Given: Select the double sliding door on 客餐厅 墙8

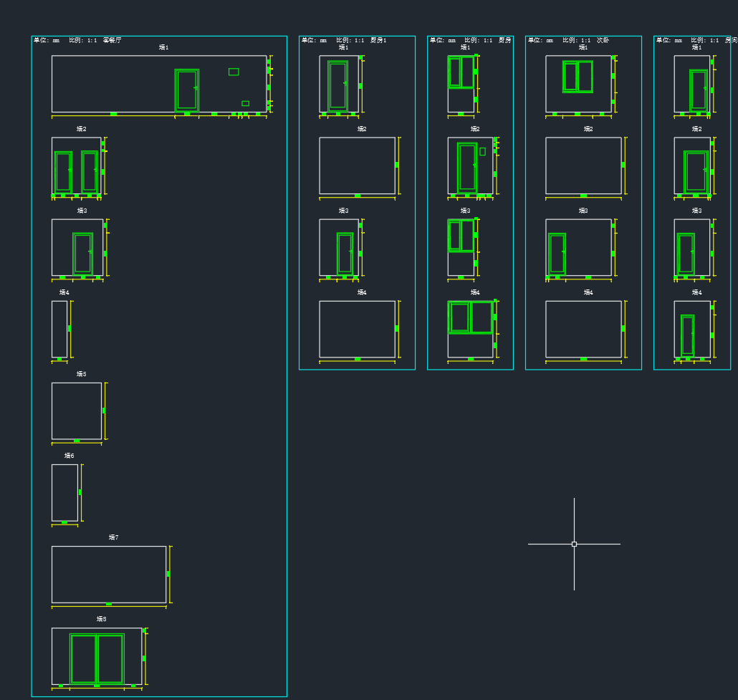Looking at the screenshot, I should [97, 658].
